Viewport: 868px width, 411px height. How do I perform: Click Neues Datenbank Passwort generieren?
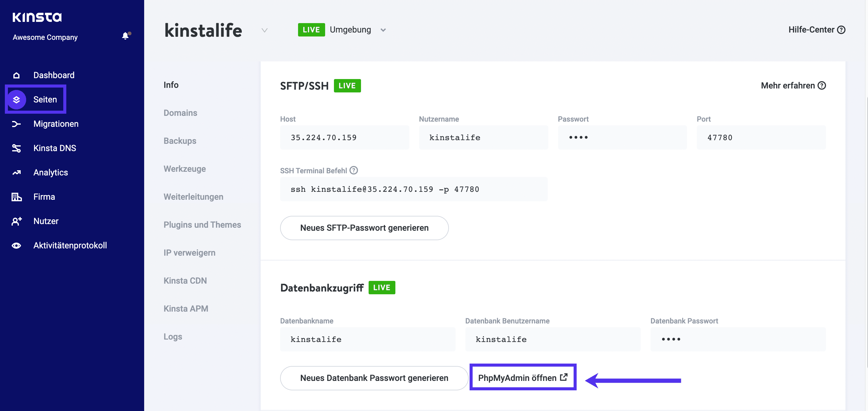pyautogui.click(x=374, y=378)
